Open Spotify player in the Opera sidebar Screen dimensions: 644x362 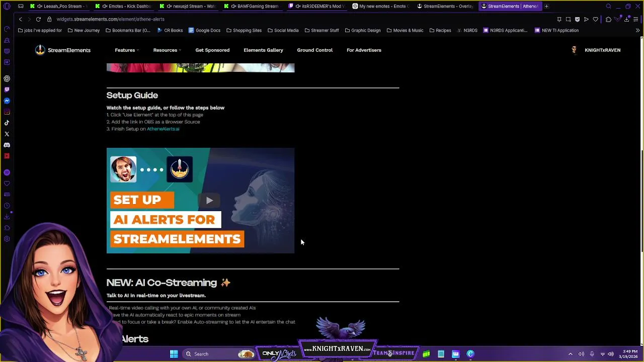(x=7, y=172)
